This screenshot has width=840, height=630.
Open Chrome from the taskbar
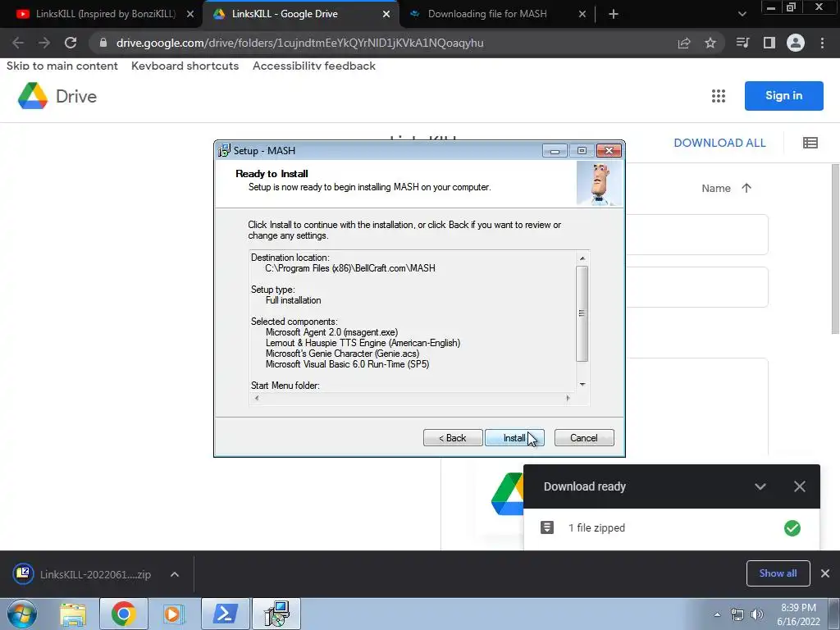click(x=123, y=614)
